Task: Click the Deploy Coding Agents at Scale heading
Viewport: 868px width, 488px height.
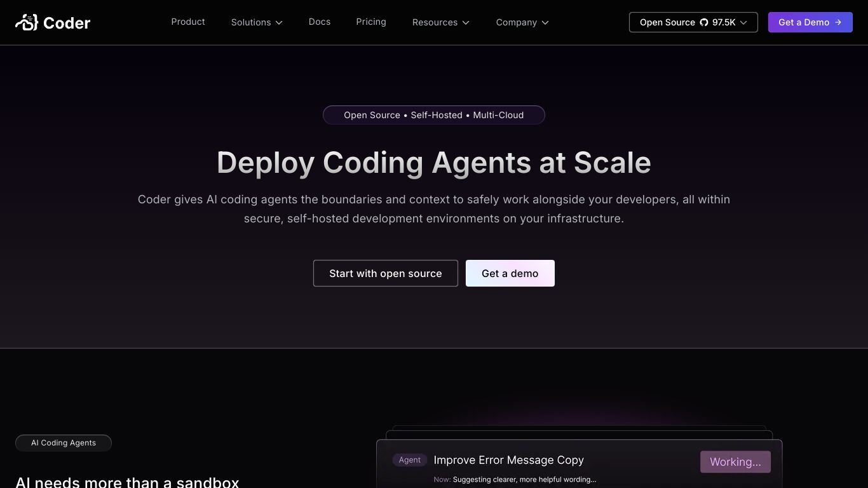Action: click(x=434, y=163)
